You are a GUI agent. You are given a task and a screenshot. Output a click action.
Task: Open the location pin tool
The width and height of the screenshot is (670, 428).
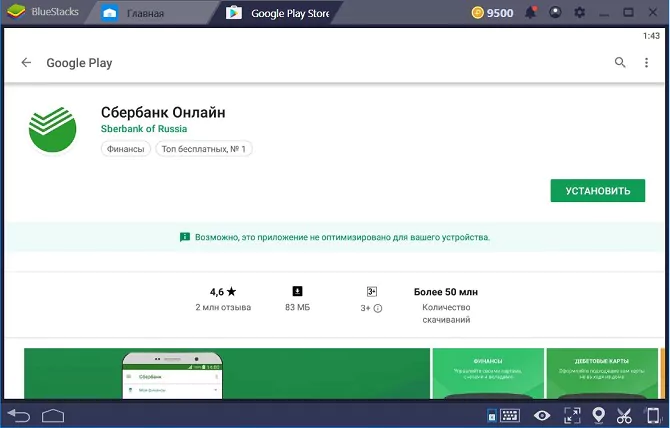[x=599, y=415]
